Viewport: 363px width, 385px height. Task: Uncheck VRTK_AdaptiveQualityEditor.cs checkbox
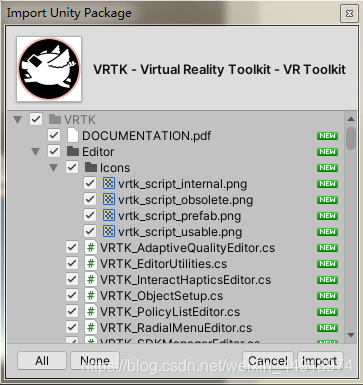pyautogui.click(x=72, y=247)
